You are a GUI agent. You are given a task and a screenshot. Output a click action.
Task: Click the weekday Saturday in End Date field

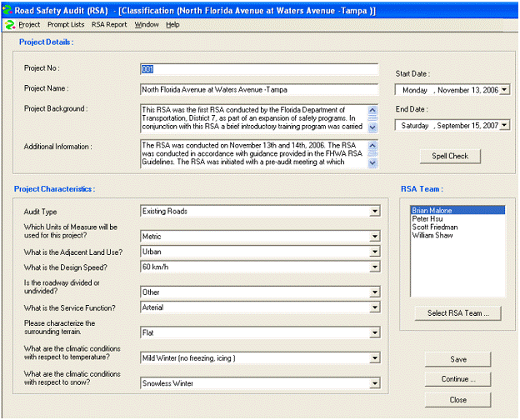pyautogui.click(x=414, y=125)
